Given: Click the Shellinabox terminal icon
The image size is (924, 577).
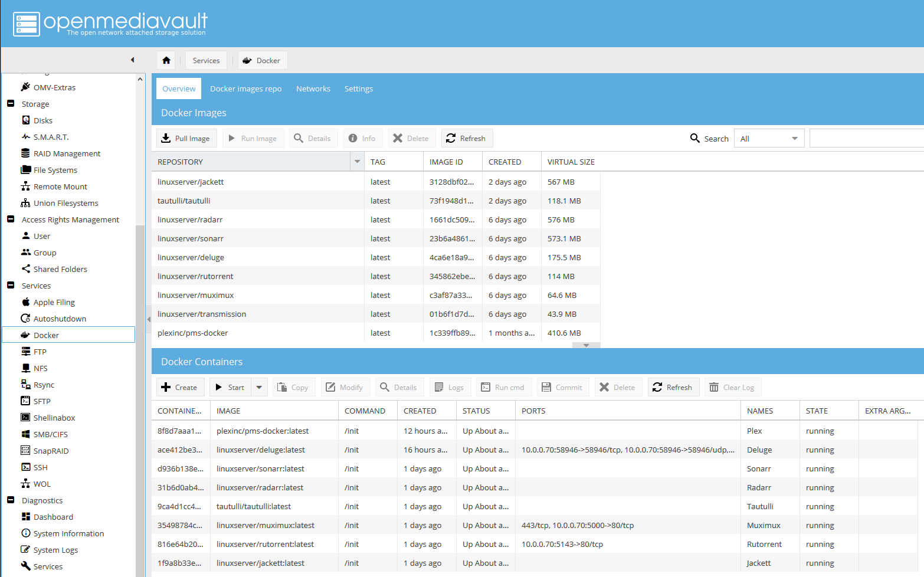Looking at the screenshot, I should [25, 417].
